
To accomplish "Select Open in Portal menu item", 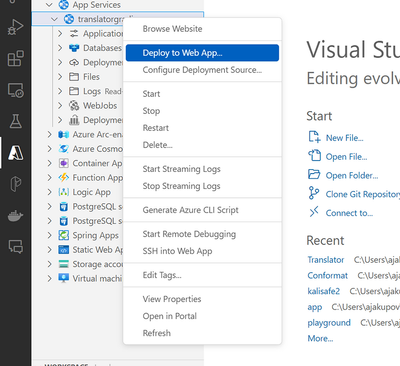I will (202, 316).
